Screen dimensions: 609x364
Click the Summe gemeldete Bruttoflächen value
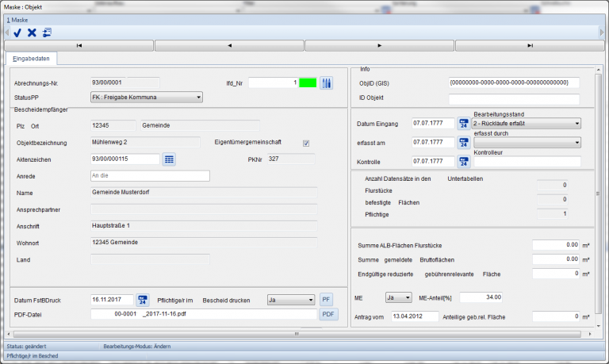coord(556,259)
